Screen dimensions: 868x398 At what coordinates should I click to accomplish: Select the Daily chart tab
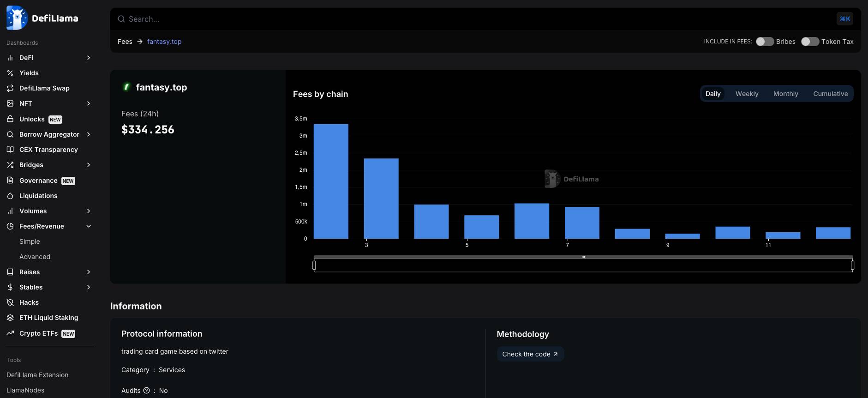pyautogui.click(x=713, y=94)
